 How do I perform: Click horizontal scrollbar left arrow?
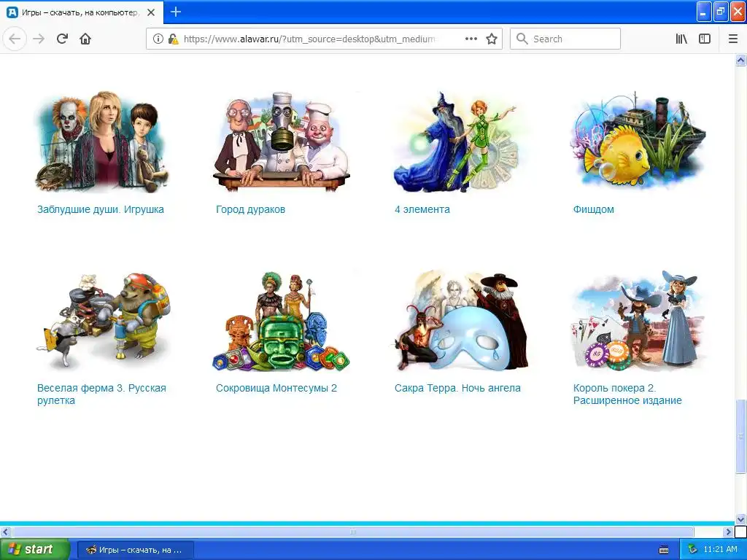[5, 532]
